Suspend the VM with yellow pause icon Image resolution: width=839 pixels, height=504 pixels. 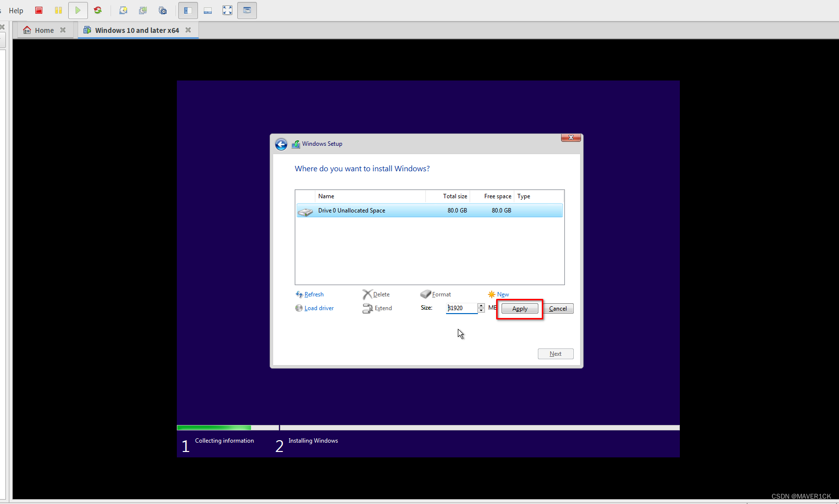58,10
